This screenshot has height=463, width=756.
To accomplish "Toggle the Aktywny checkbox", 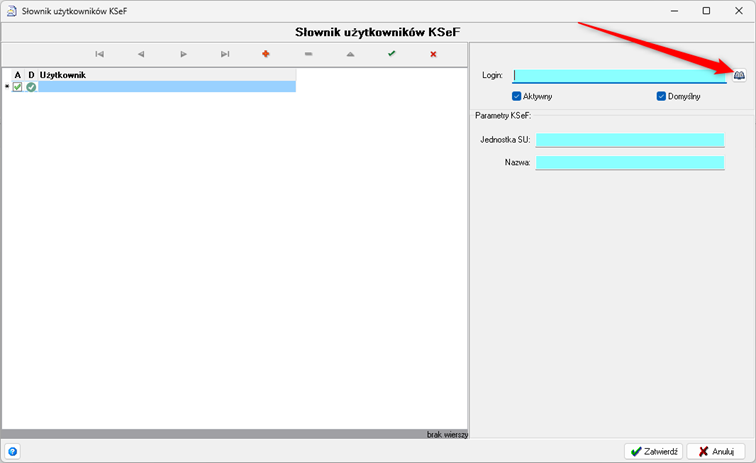I will click(517, 96).
